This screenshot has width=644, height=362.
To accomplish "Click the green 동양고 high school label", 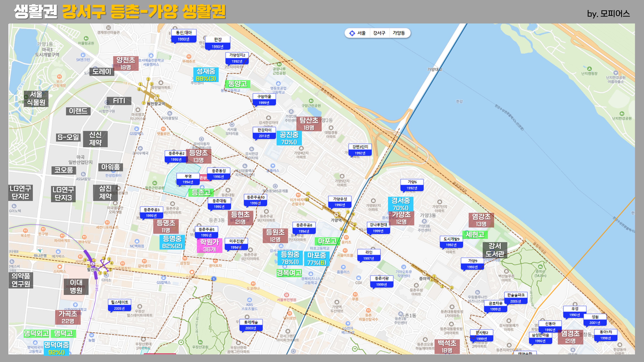I will click(237, 84).
